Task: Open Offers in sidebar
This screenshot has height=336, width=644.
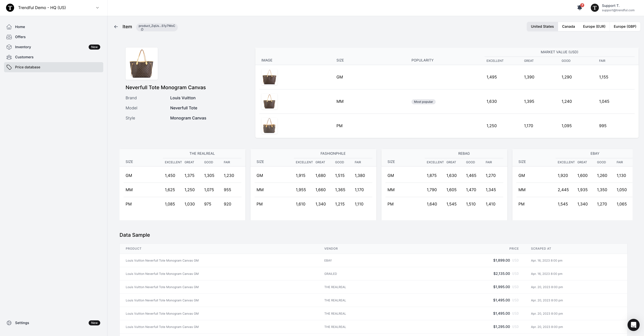Action: click(x=54, y=37)
